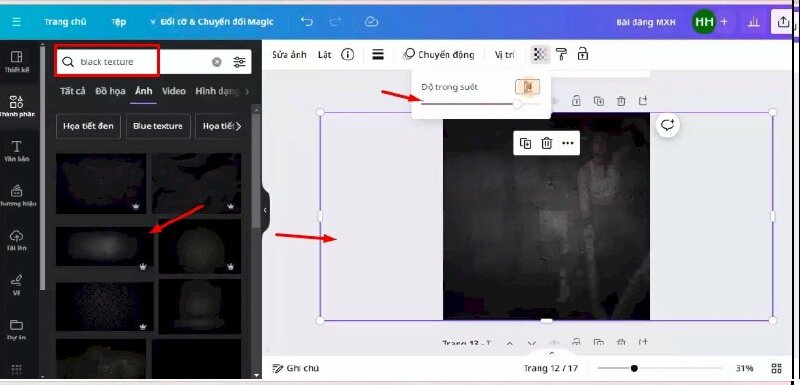This screenshot has width=800, height=385.
Task: Open more options in floating toolbar
Action: point(568,143)
